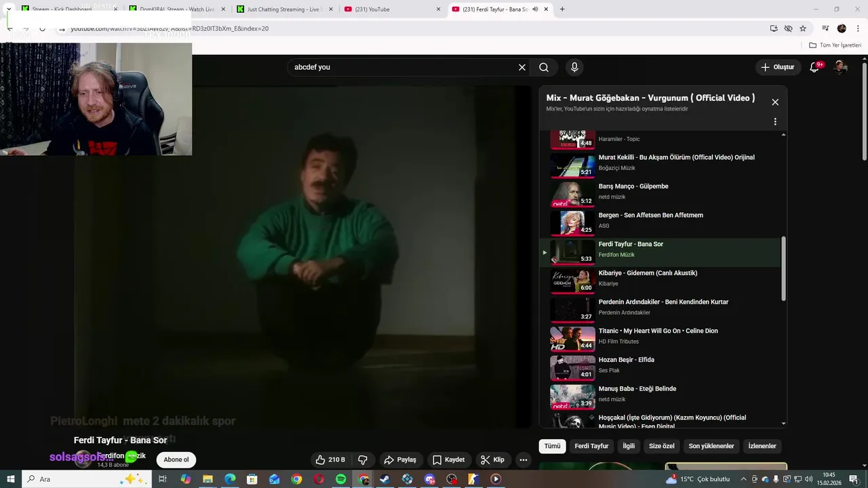Open a new browser tab

562,9
